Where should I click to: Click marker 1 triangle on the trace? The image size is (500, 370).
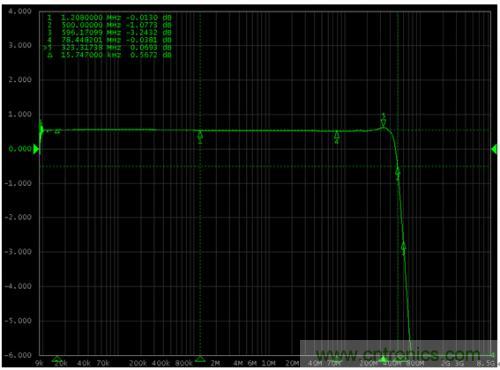point(200,137)
